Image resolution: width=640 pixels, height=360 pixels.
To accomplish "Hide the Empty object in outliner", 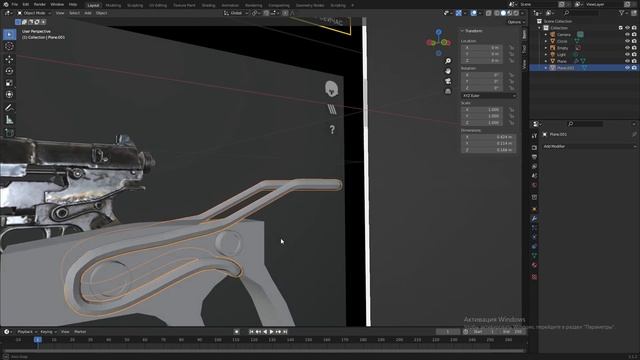I will coord(627,48).
